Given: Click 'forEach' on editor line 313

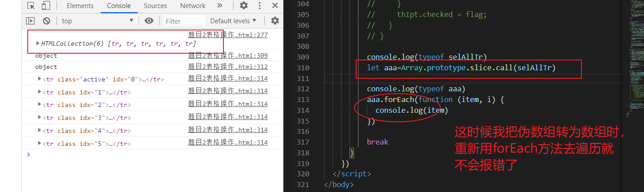Looking at the screenshot, I should click(x=400, y=99).
